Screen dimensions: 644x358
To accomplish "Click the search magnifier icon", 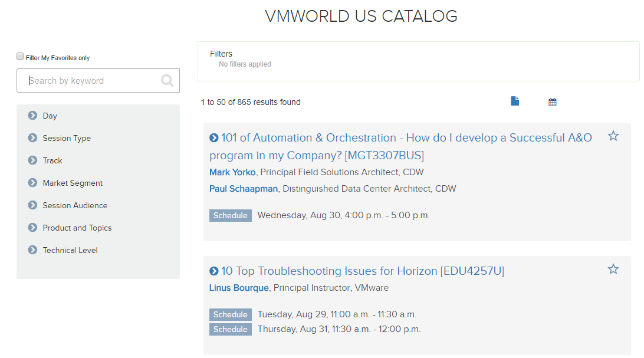I will pos(167,81).
